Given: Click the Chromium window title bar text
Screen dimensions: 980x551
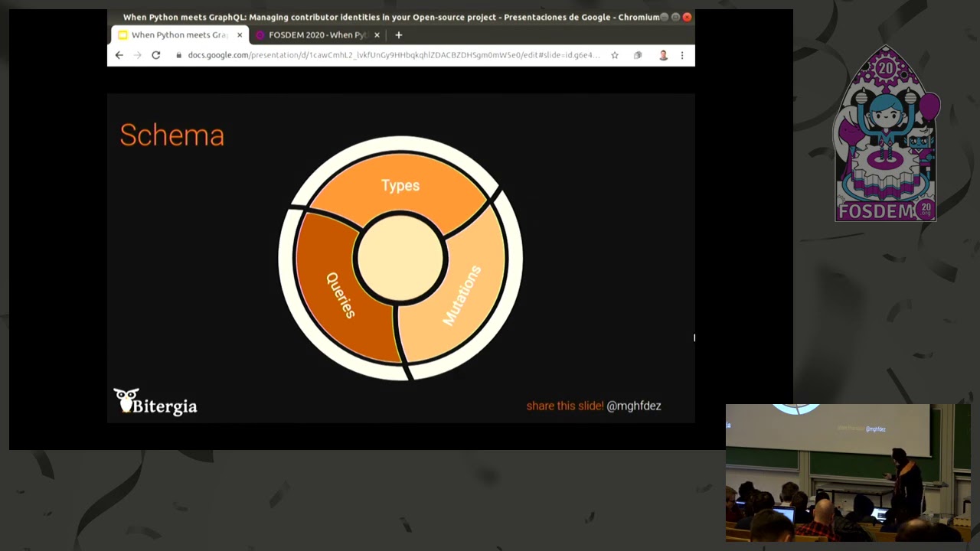Looking at the screenshot, I should click(x=391, y=17).
